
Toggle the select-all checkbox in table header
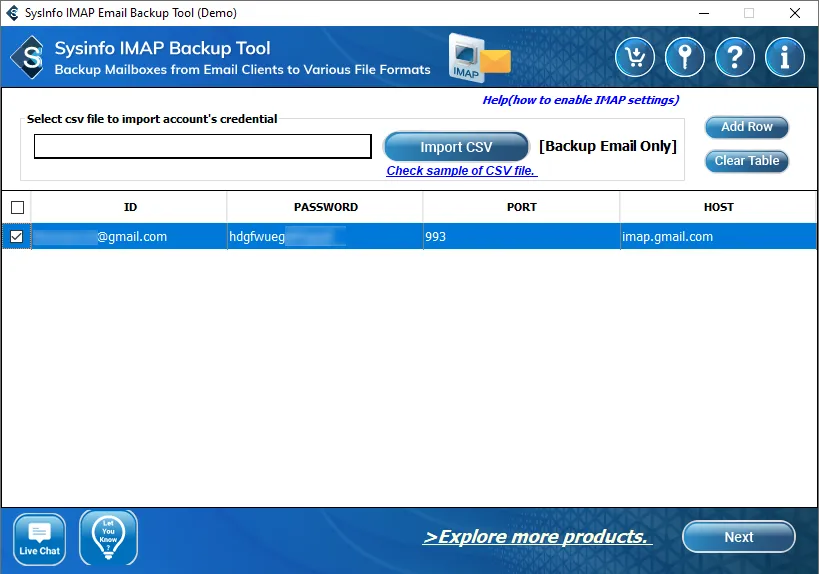pyautogui.click(x=16, y=208)
